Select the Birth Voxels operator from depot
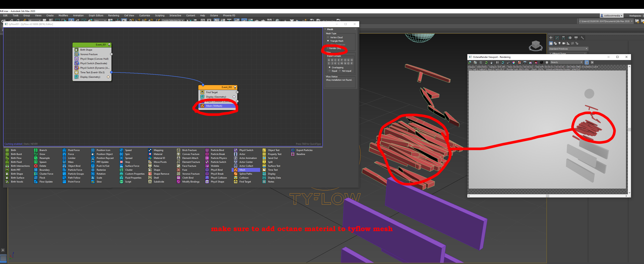 [x=17, y=182]
